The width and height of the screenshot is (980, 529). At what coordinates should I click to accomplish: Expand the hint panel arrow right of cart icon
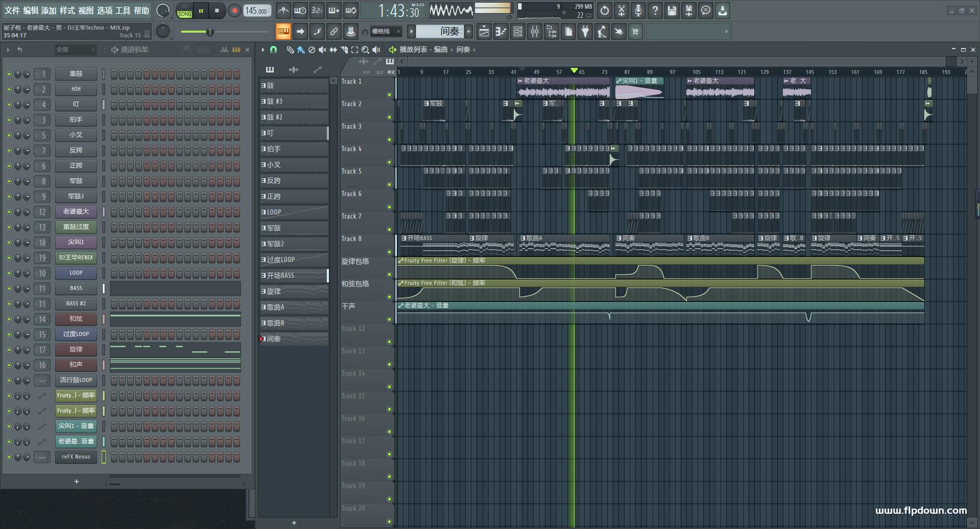[x=726, y=32]
